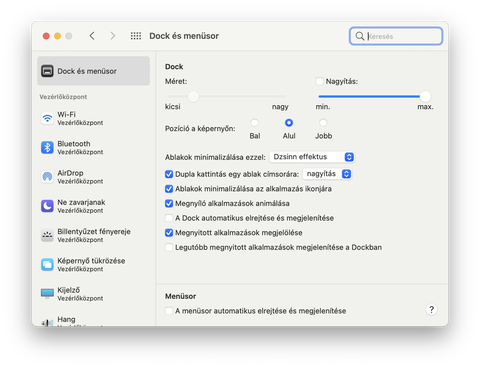Screen dimensions: 480x368
Task: Select the Billentyűzet fényereje icon
Action: click(47, 235)
